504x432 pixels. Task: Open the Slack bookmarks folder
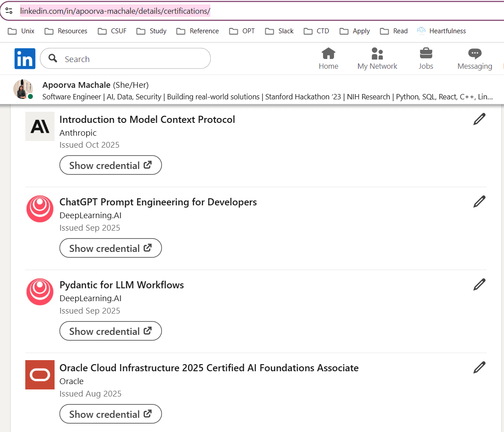280,31
